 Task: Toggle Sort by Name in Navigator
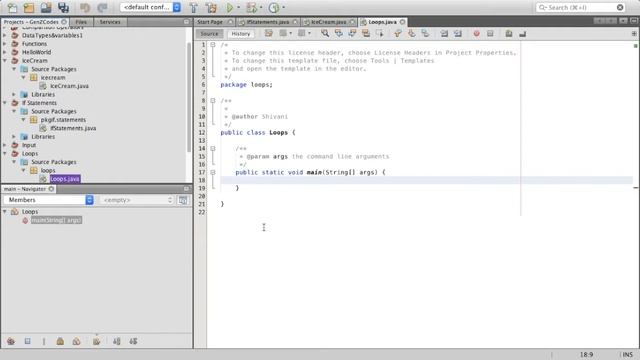[116, 341]
